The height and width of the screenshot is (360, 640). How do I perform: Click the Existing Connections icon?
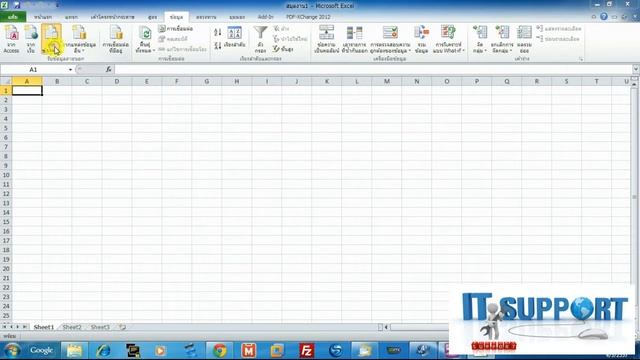pyautogui.click(x=116, y=38)
